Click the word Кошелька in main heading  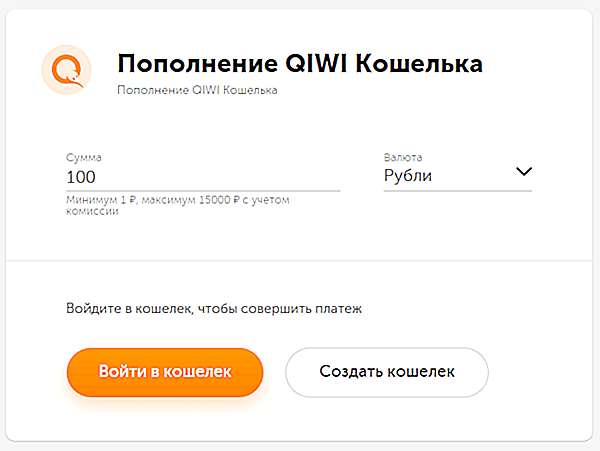(x=419, y=63)
